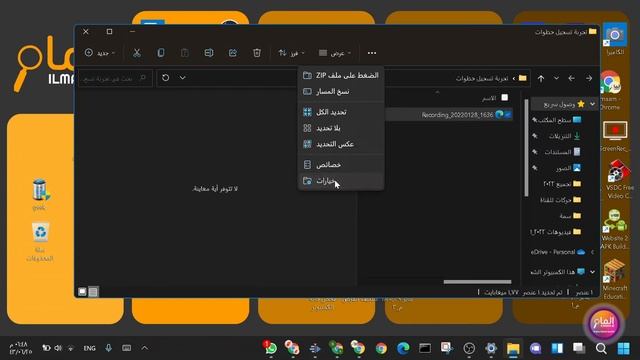This screenshot has width=640, height=360.
Task: Open الكاميرا desktop shortcut
Action: pos(615,40)
